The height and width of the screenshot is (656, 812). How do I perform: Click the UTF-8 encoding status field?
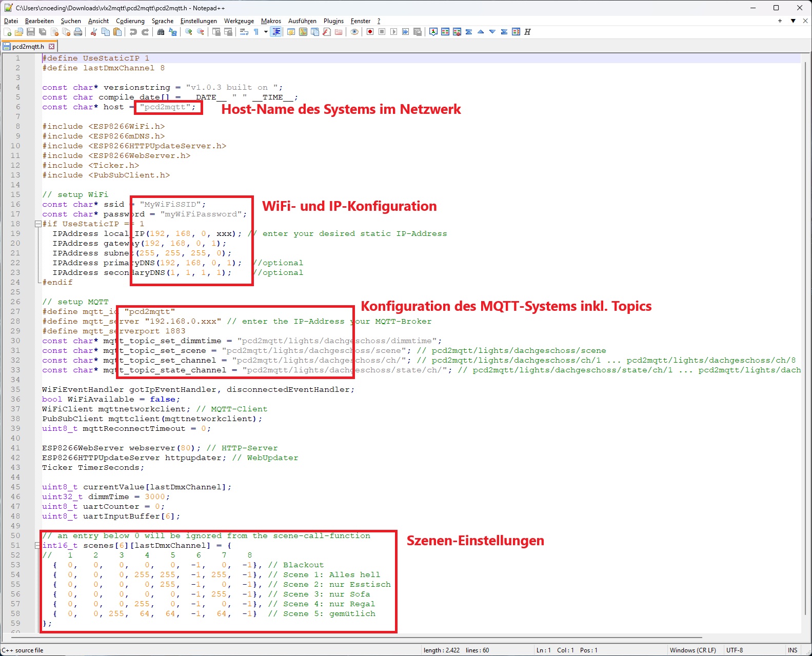735,650
